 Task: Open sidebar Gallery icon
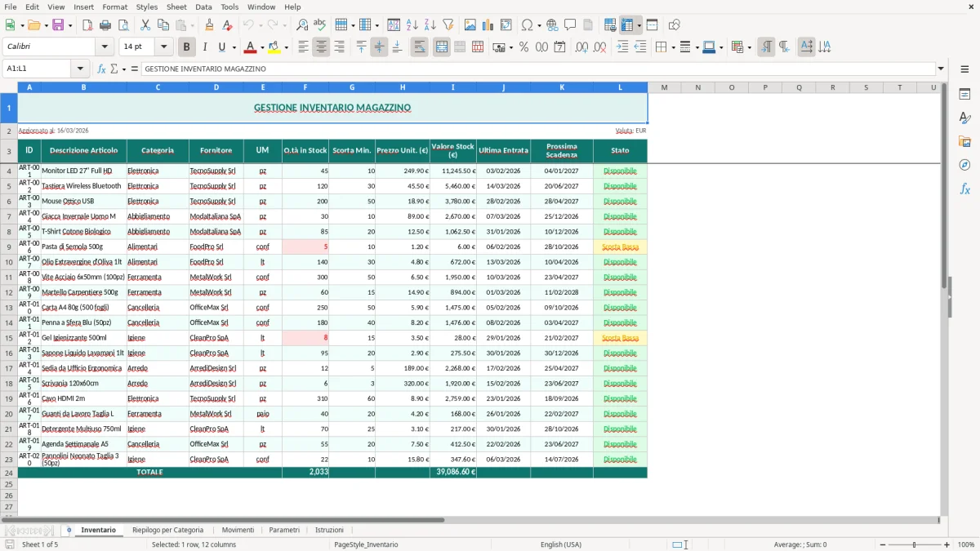coord(964,141)
